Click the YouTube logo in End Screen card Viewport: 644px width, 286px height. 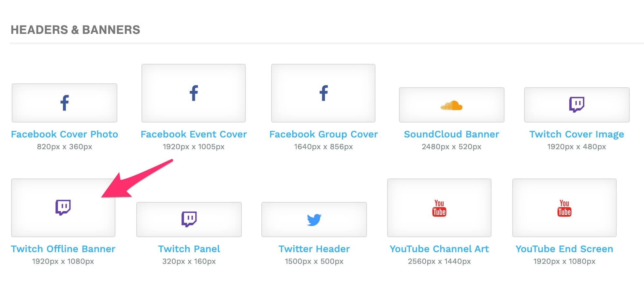[x=564, y=208]
